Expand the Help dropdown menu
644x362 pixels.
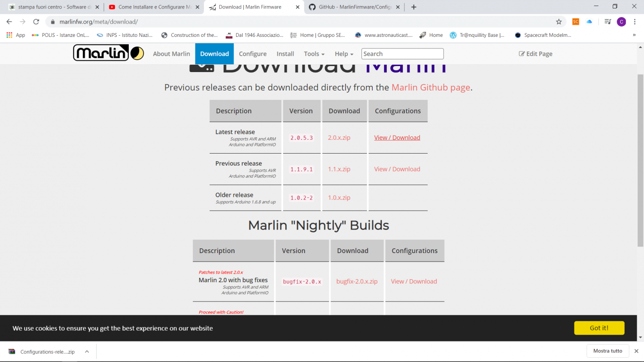point(344,54)
